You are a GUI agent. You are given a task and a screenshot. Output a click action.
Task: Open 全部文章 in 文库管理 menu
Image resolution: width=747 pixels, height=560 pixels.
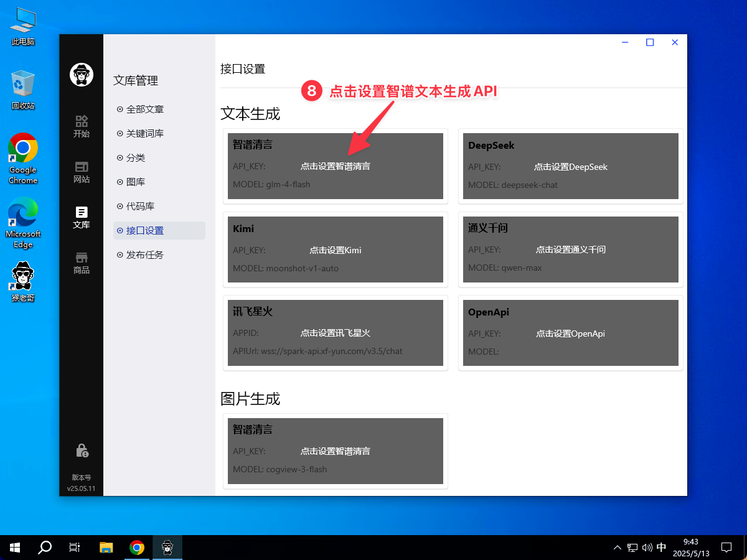(x=159, y=110)
